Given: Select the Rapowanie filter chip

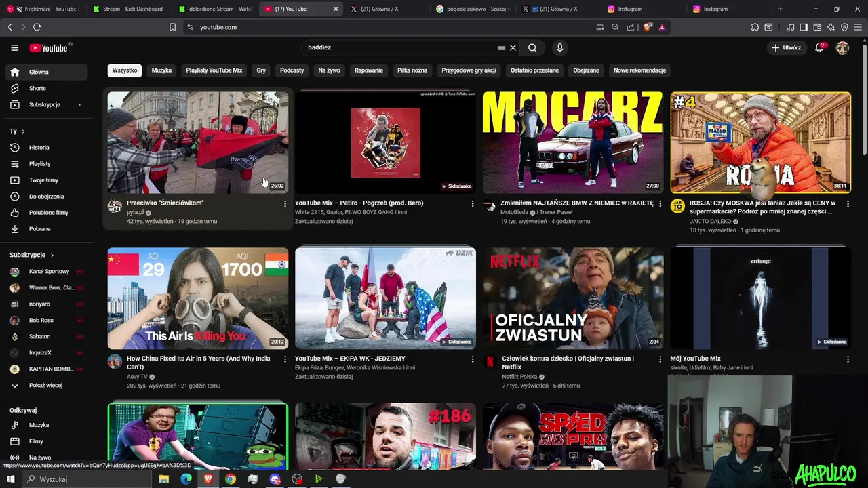Looking at the screenshot, I should coord(369,70).
